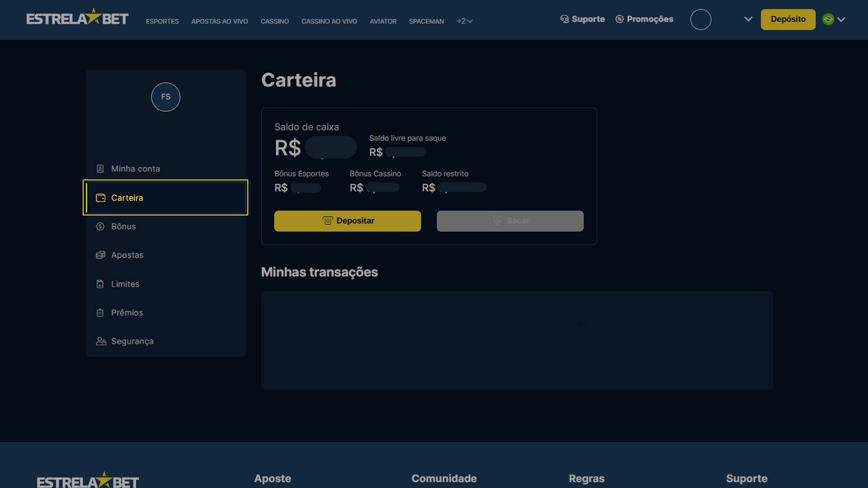Click the round profile avatar in header

click(x=701, y=19)
